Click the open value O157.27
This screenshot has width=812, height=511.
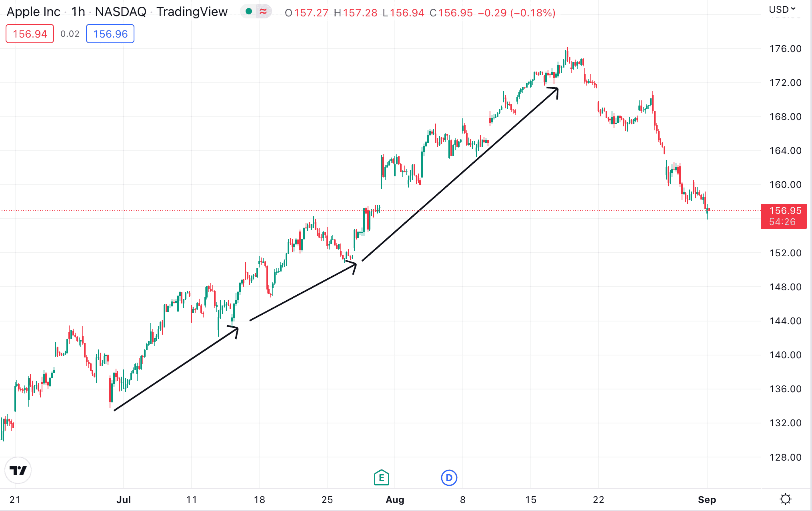[x=306, y=13]
